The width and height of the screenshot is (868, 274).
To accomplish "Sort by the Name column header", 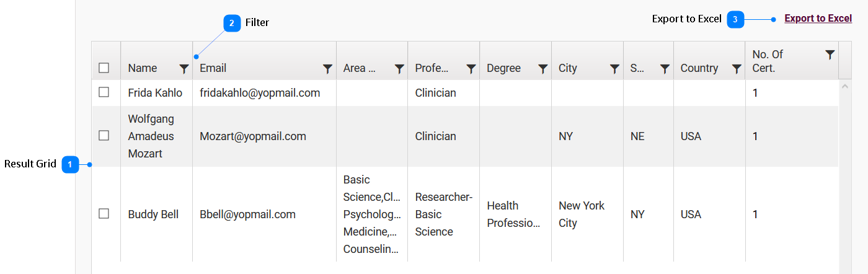I will 143,68.
